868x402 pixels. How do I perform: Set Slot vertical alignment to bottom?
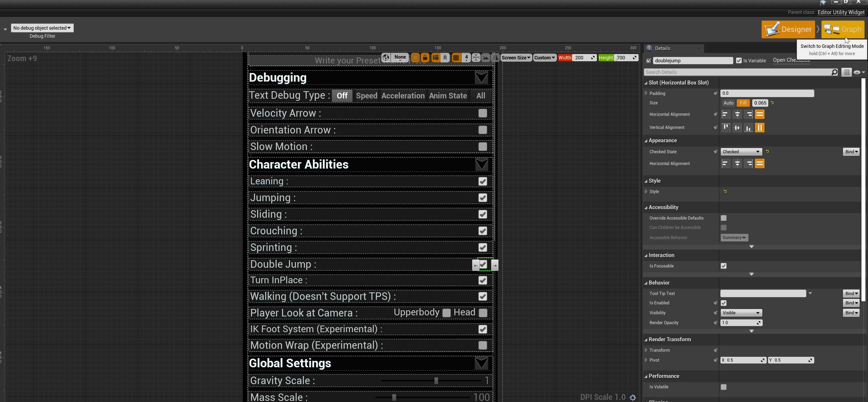pos(749,128)
